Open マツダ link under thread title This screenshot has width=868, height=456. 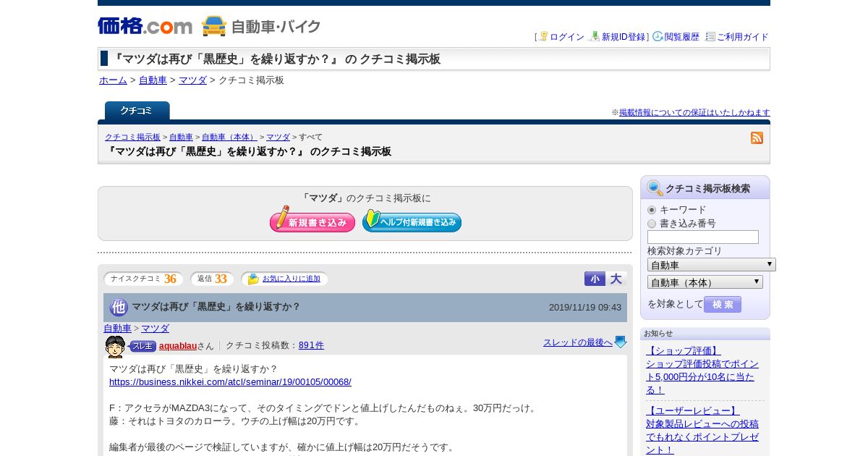(x=155, y=329)
